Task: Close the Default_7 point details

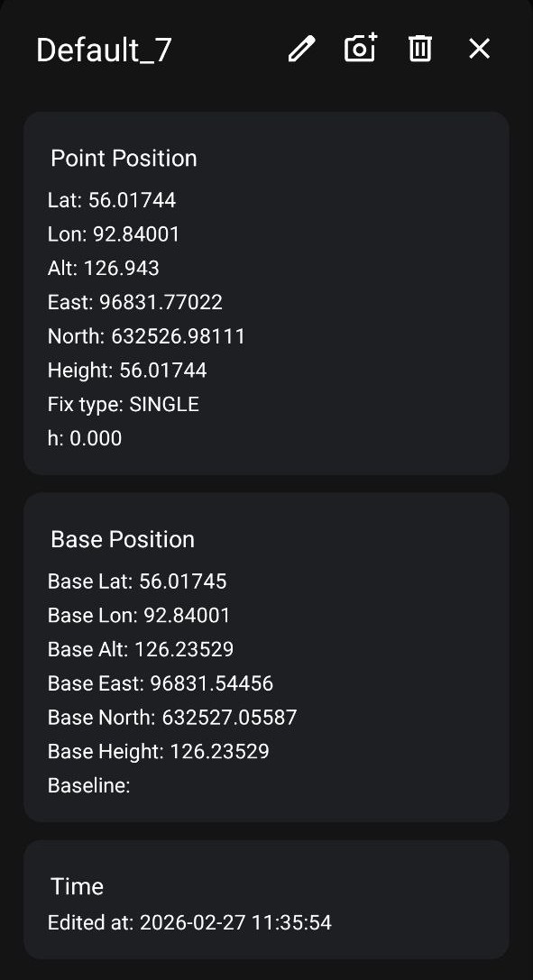Action: (479, 48)
